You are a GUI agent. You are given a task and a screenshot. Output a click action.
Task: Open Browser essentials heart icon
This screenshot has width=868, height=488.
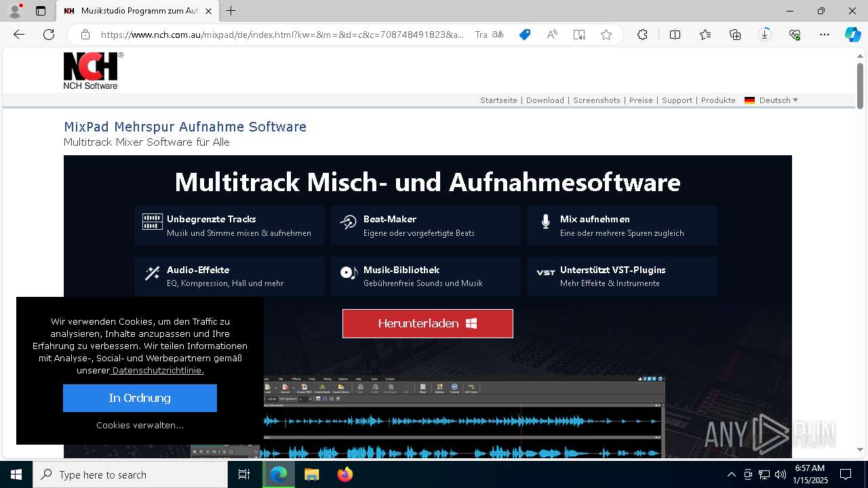point(795,35)
